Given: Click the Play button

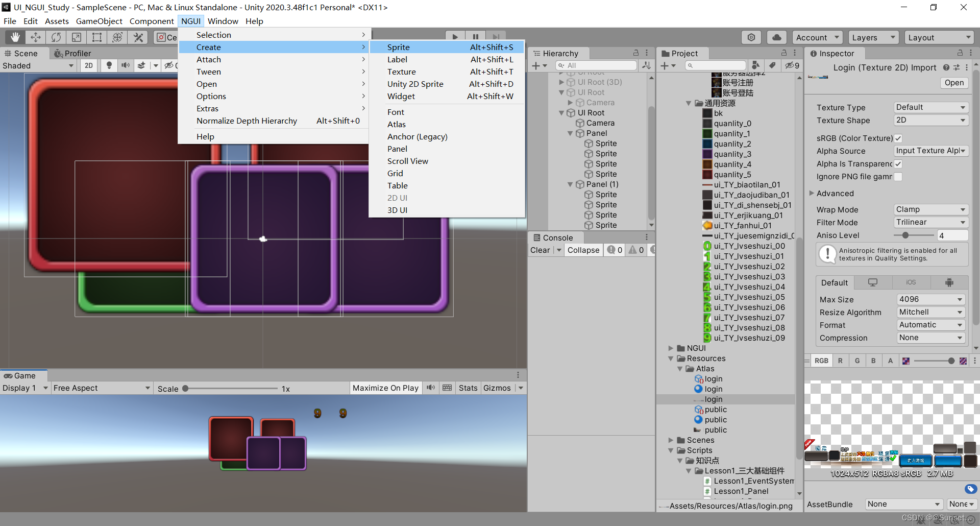Looking at the screenshot, I should (x=455, y=37).
